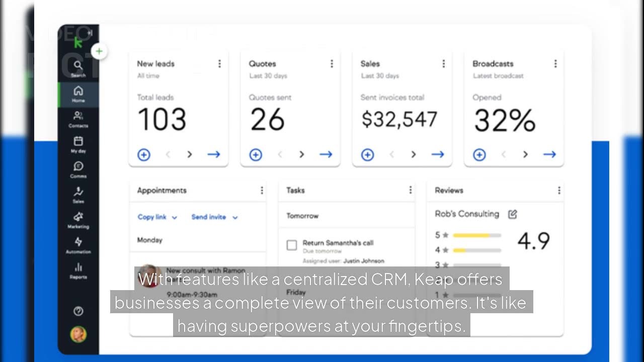Click the 103 total leads value
Viewport: 644px width, 362px height.
click(162, 120)
